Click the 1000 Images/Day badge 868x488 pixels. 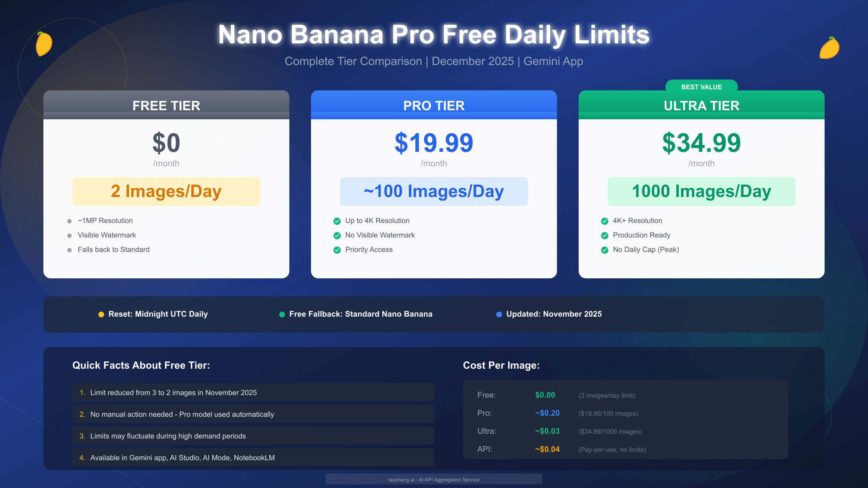coord(702,192)
